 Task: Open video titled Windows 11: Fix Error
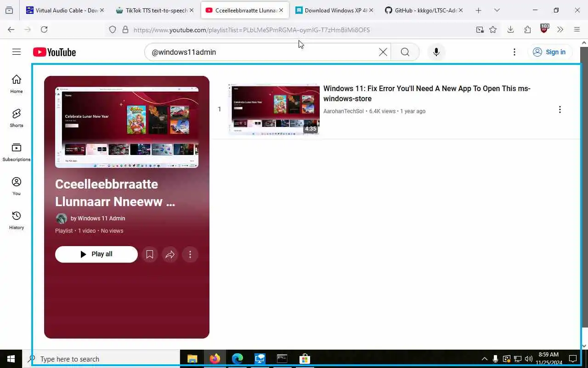pyautogui.click(x=427, y=93)
